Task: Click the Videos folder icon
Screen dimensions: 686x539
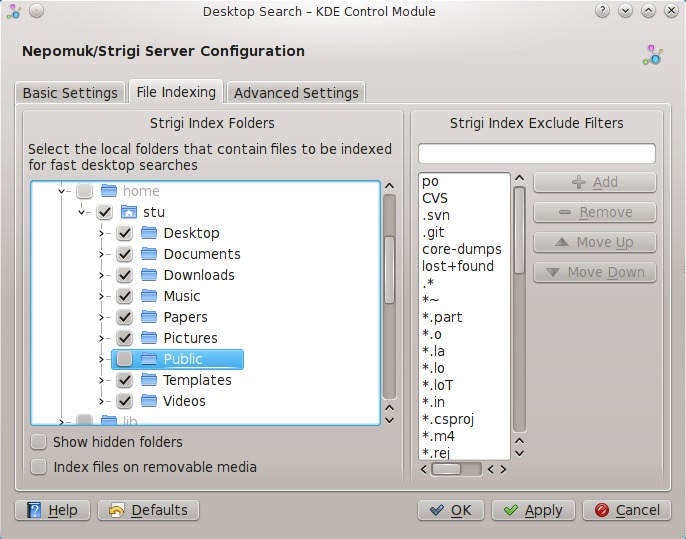Action: click(x=149, y=401)
